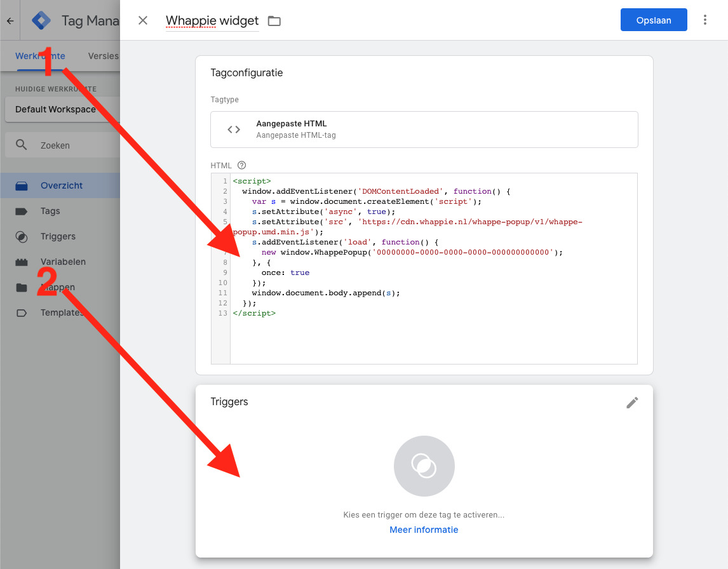Screen dimensions: 728x569
Task: Open the HTML help question icon
Action: point(241,165)
